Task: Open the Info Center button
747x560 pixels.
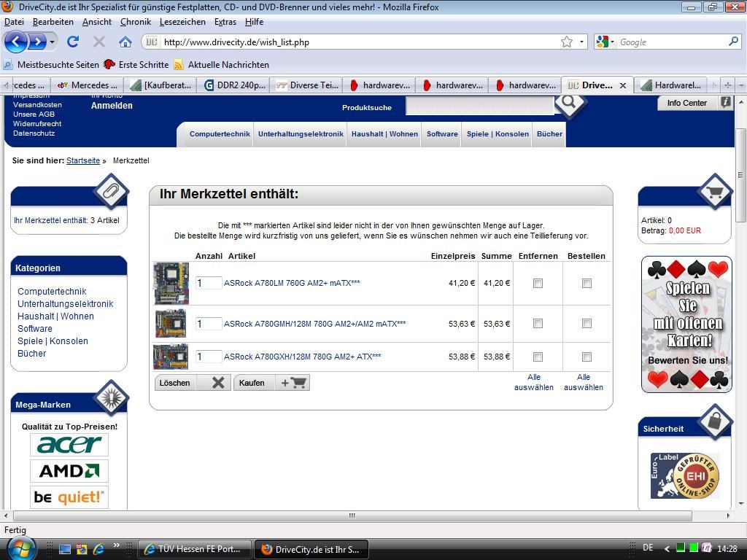Action: (694, 102)
